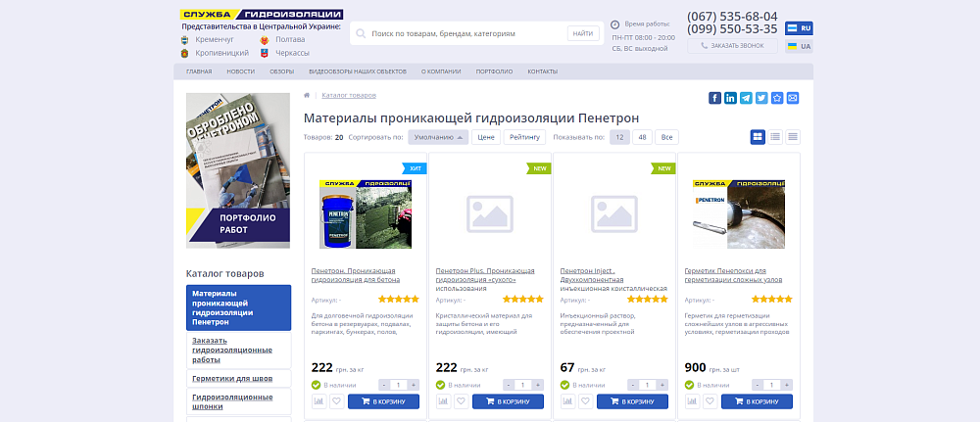Add Пенетрон Plus to cart

pyautogui.click(x=508, y=401)
